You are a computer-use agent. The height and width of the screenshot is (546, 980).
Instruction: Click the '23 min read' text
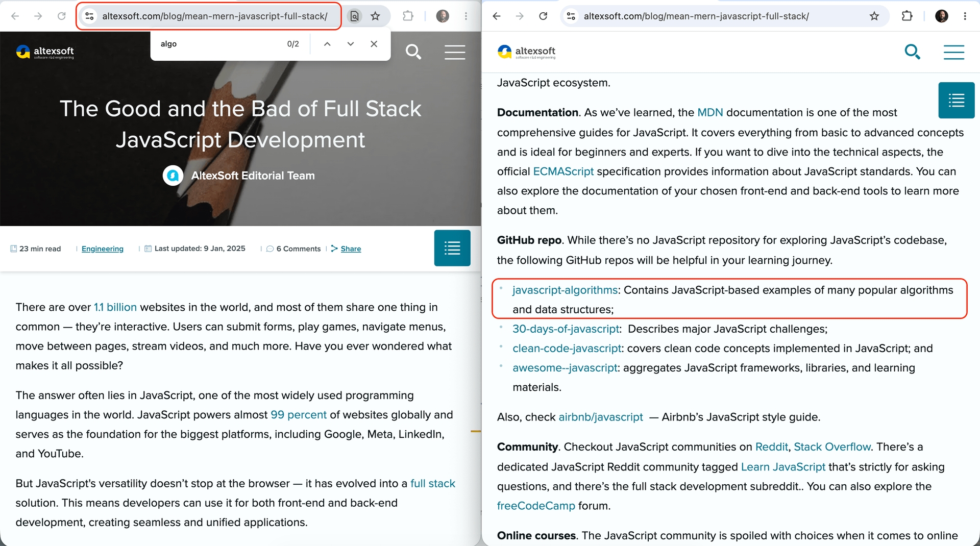pyautogui.click(x=40, y=249)
